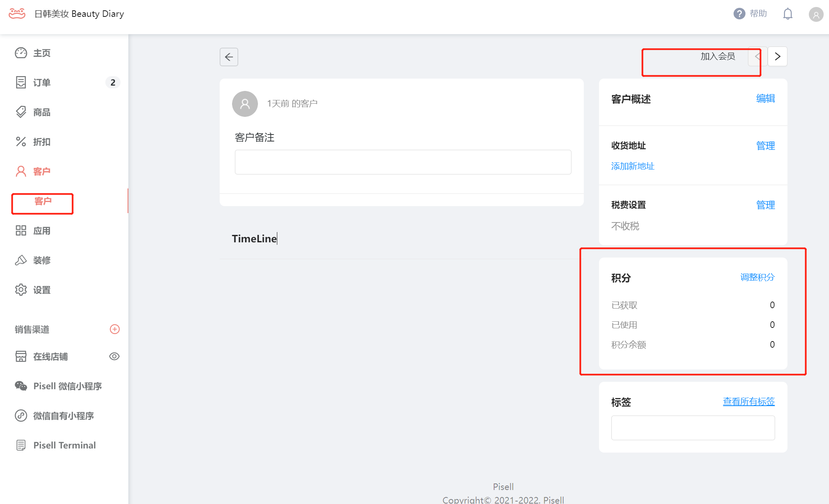Image resolution: width=829 pixels, height=504 pixels.
Task: Preview online store with eye icon
Action: (114, 356)
